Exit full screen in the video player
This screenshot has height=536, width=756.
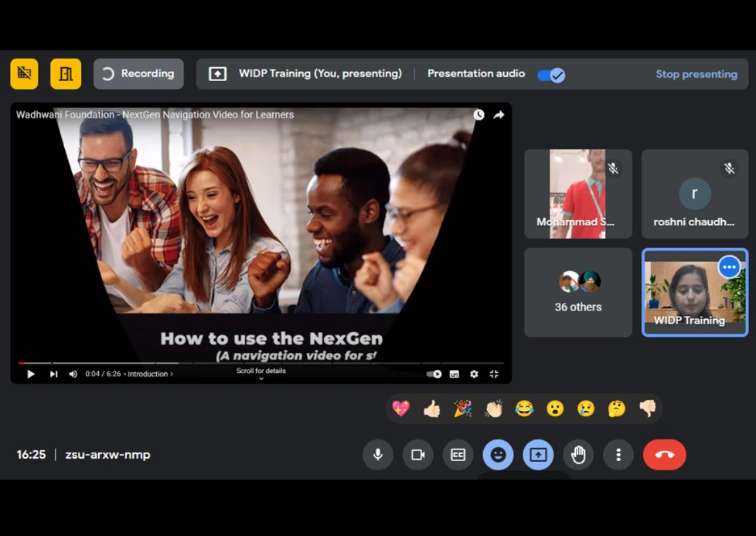click(x=494, y=374)
